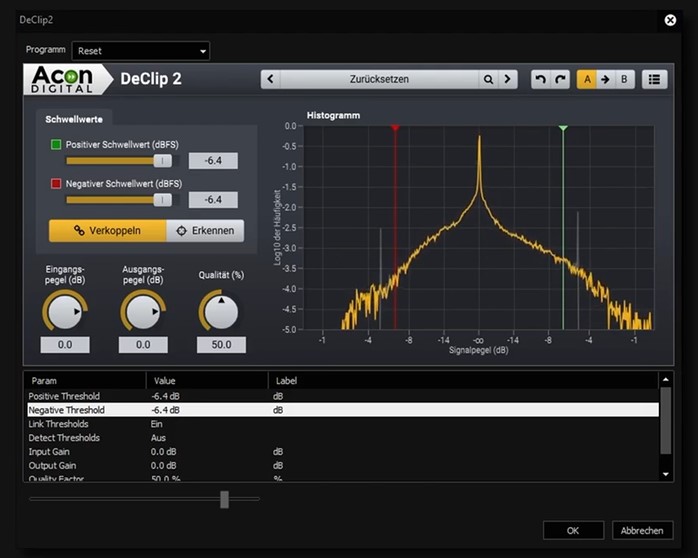This screenshot has width=698, height=558.
Task: Select the Link Thresholds parameter row
Action: pos(343,424)
